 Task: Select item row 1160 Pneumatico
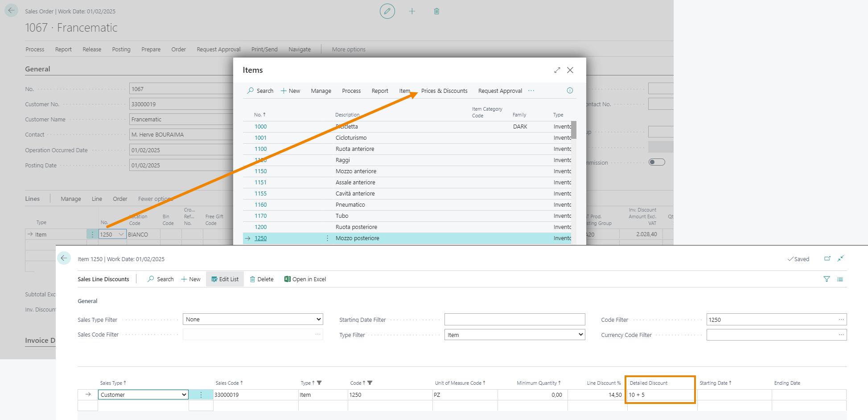[x=407, y=205]
